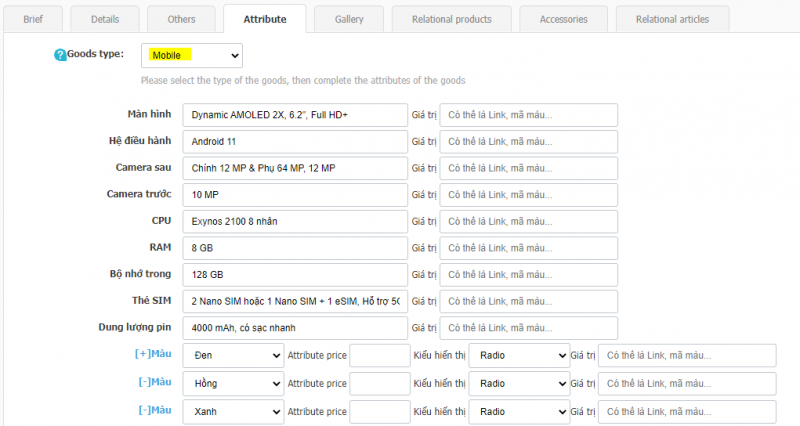Expand the Hồng color dropdown
Image resolution: width=800 pixels, height=426 pixels.
(234, 383)
